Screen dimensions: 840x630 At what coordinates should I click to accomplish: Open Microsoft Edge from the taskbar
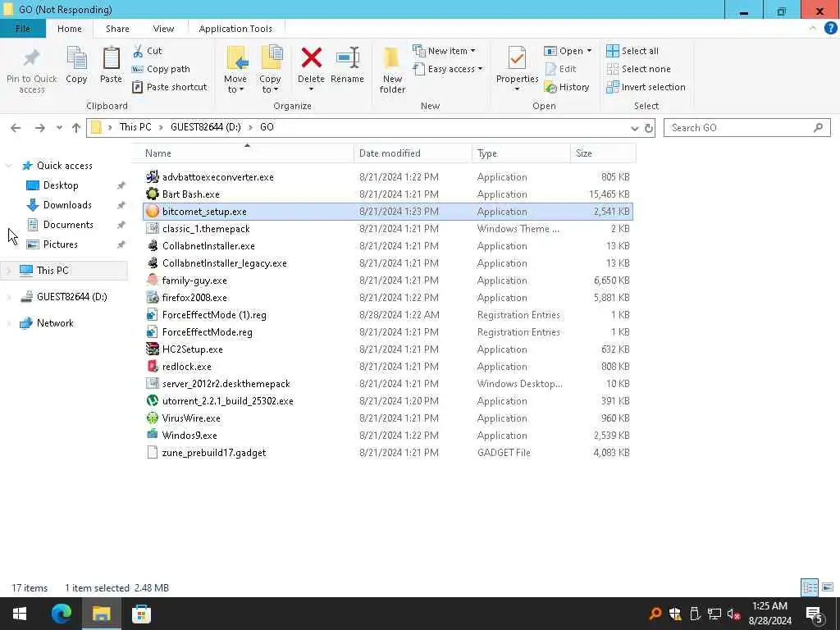click(x=61, y=614)
